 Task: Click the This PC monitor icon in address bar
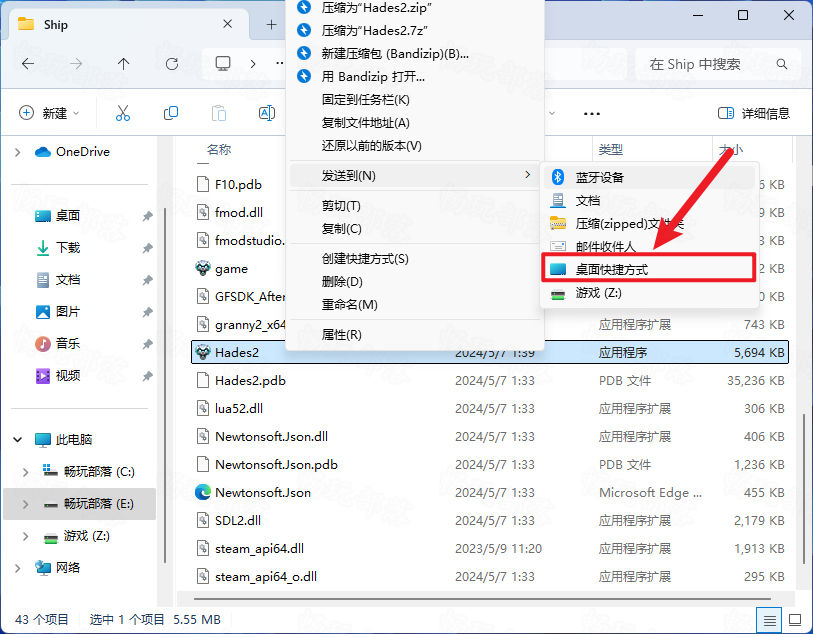(223, 64)
